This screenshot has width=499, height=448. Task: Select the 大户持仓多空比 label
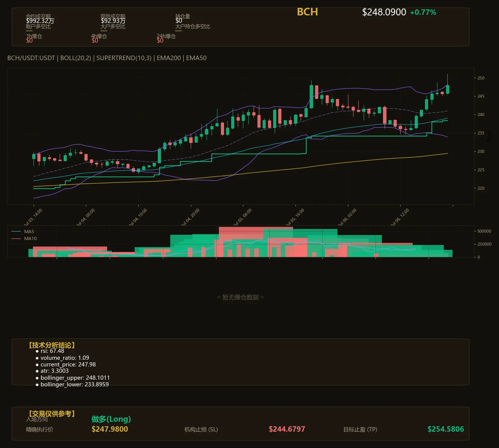pyautogui.click(x=193, y=26)
